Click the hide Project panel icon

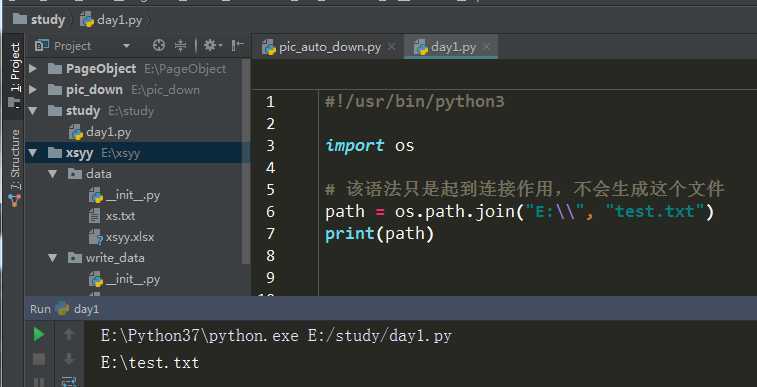tap(238, 46)
